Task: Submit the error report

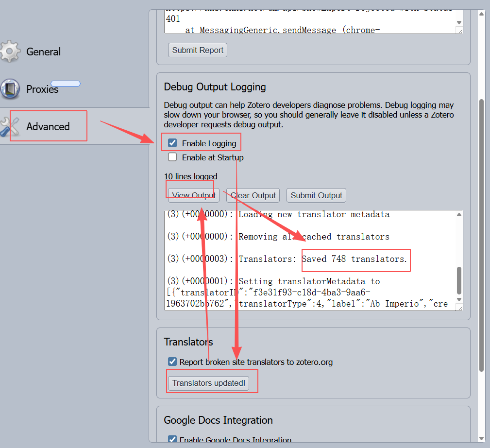Action: [198, 50]
